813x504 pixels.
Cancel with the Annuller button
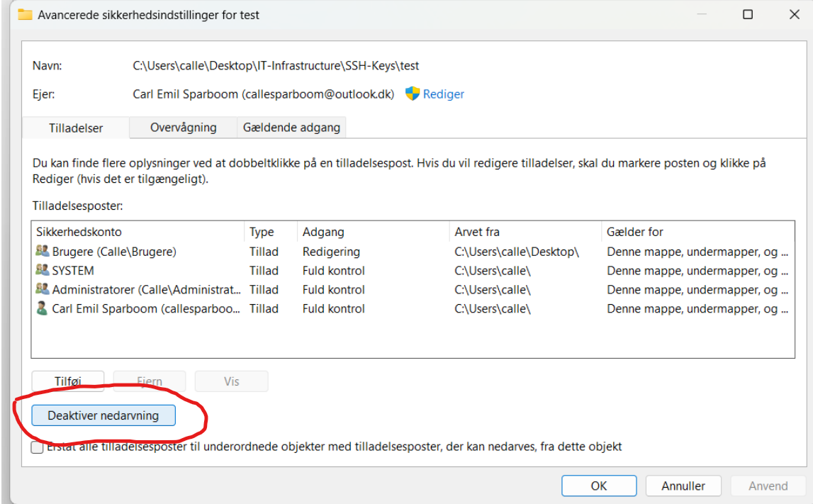683,486
